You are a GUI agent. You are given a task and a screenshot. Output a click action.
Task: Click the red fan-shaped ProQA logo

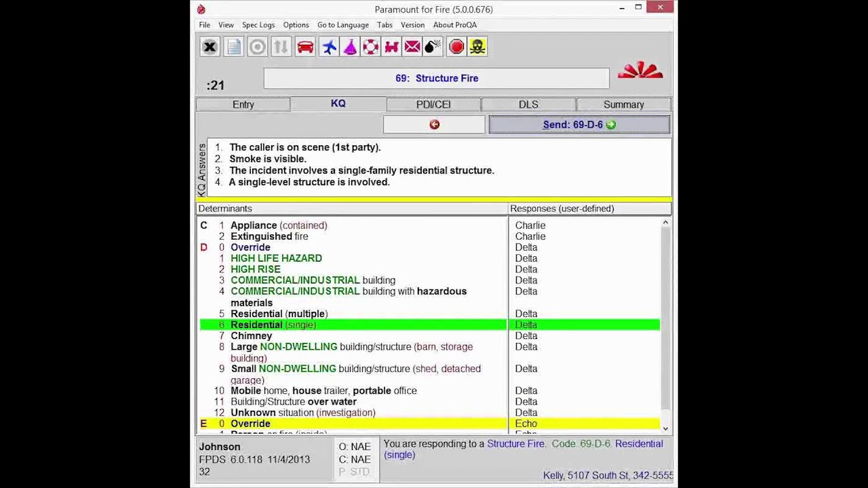640,70
